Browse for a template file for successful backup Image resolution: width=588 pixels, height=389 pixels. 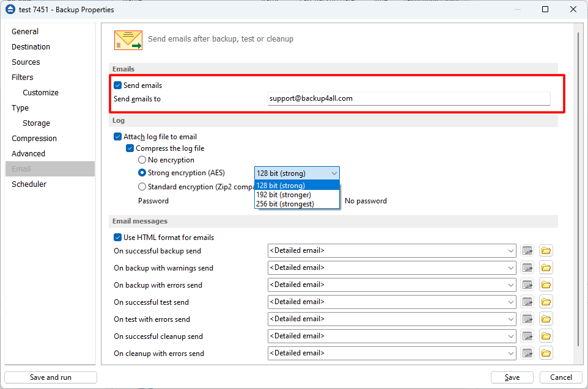pos(545,250)
